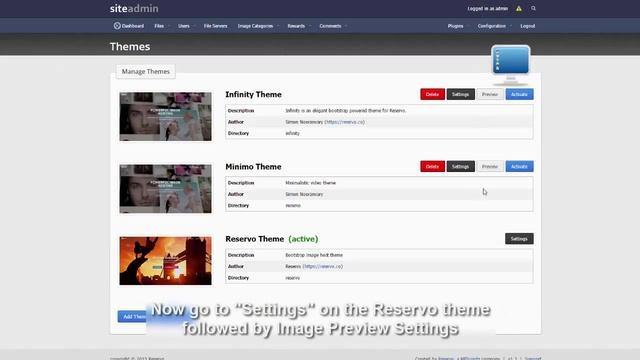Open the Files menu
Viewport: 640px width, 360px height.
pyautogui.click(x=159, y=26)
